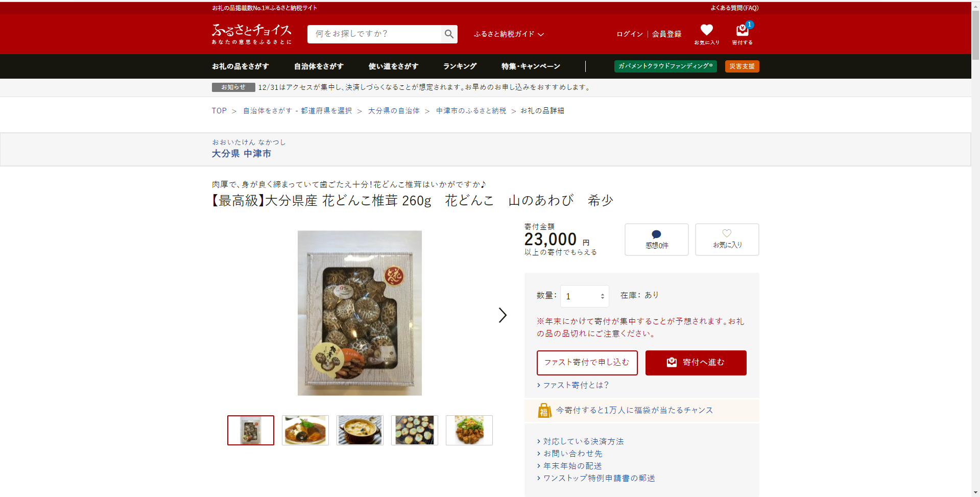
Task: Select the gratin dish thumbnail
Action: tap(360, 430)
